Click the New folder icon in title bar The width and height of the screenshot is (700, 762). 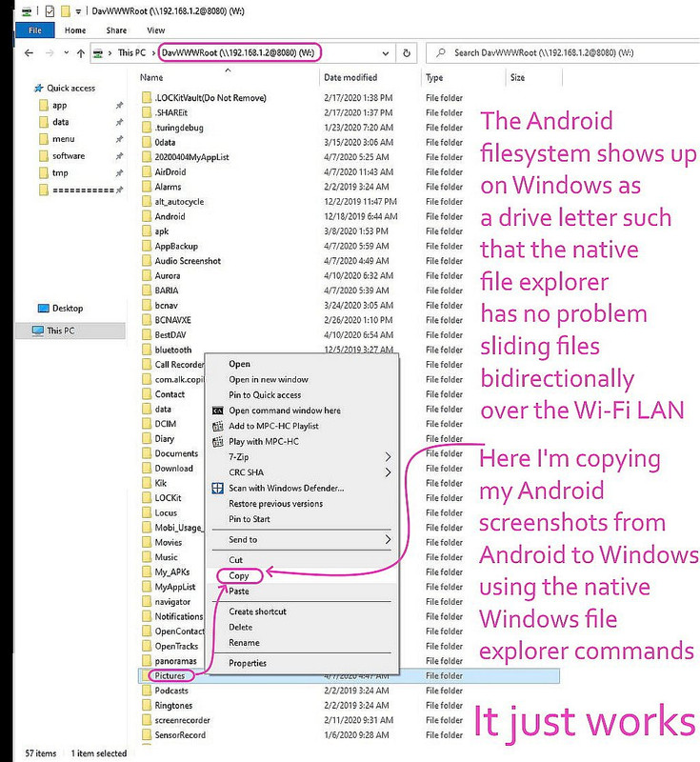coord(66,10)
